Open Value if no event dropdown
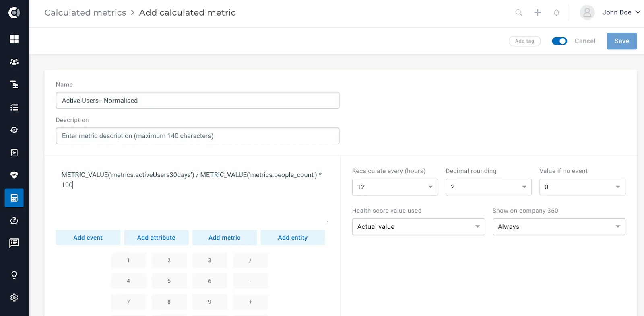This screenshot has width=644, height=316. point(582,187)
